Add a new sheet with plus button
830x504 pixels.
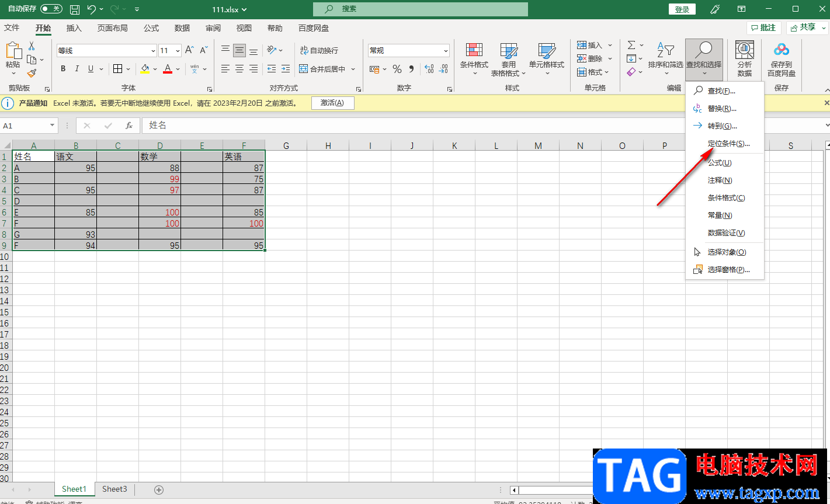pyautogui.click(x=159, y=489)
